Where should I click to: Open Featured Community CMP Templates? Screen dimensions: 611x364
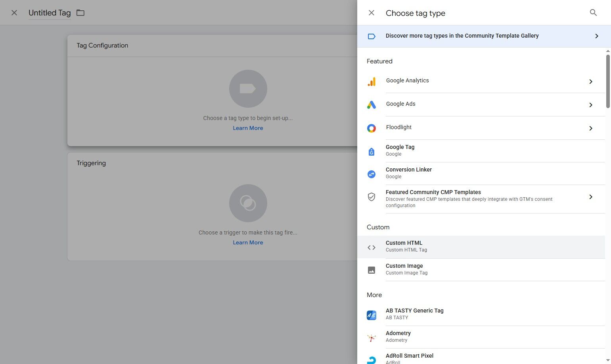tap(481, 199)
